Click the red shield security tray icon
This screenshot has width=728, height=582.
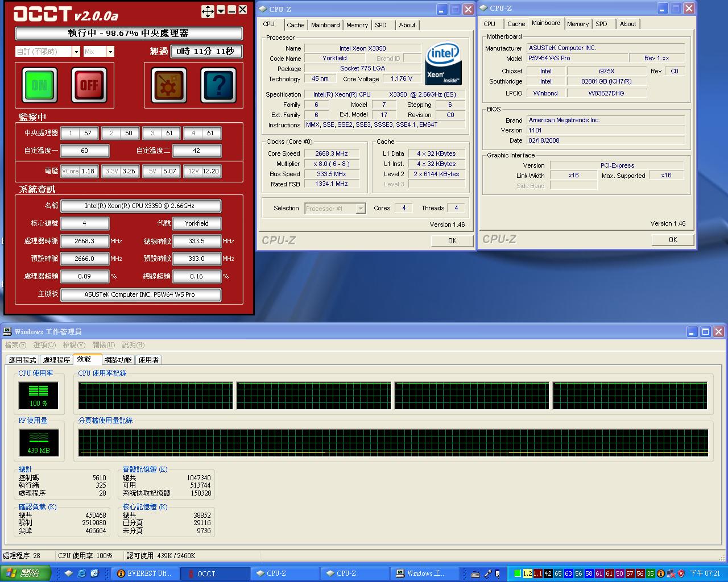[681, 573]
